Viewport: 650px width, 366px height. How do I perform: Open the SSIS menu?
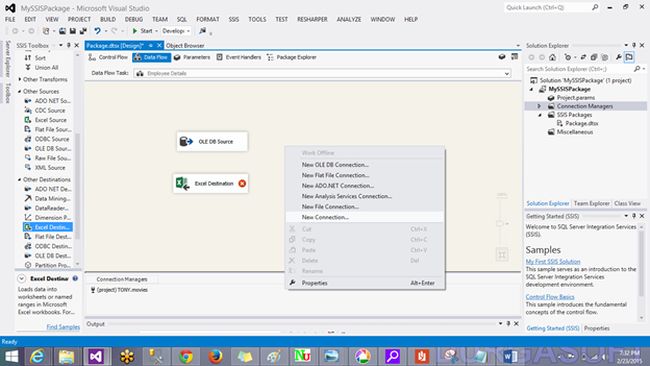coord(233,19)
